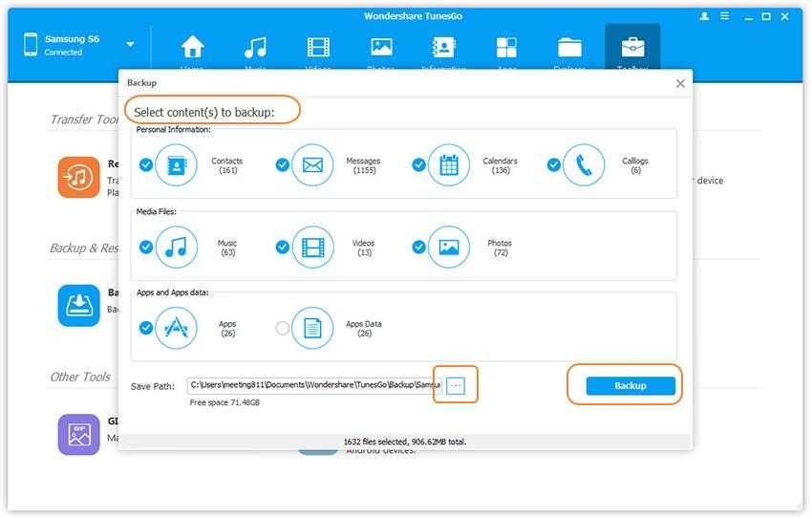812x519 pixels.
Task: Click the blue Backup button
Action: [630, 385]
